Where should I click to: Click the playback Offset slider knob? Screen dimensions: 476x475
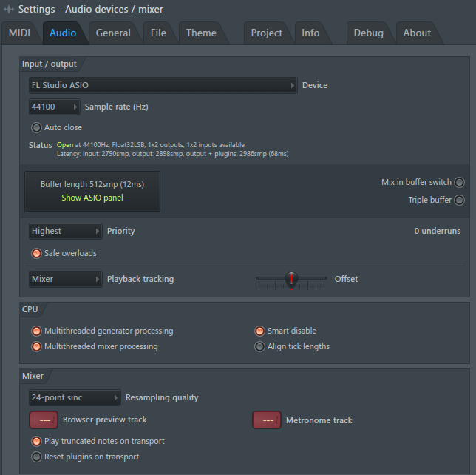pyautogui.click(x=291, y=279)
